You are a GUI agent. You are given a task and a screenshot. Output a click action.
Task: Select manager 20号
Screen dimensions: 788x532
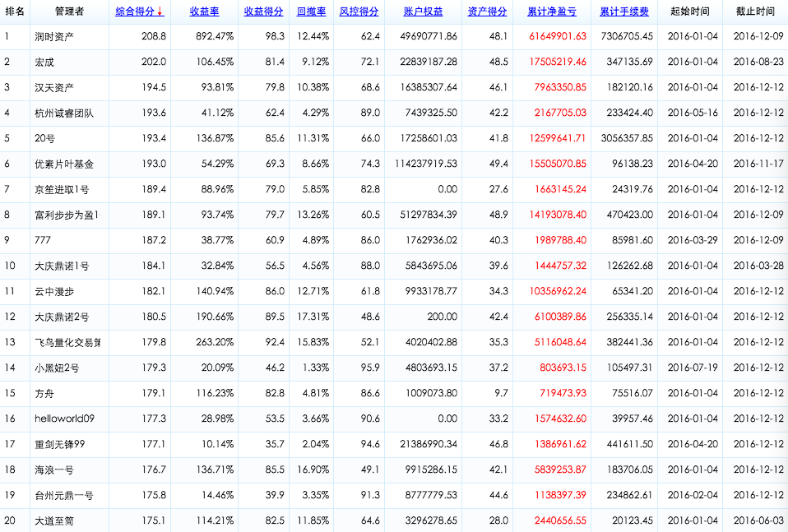(x=44, y=139)
